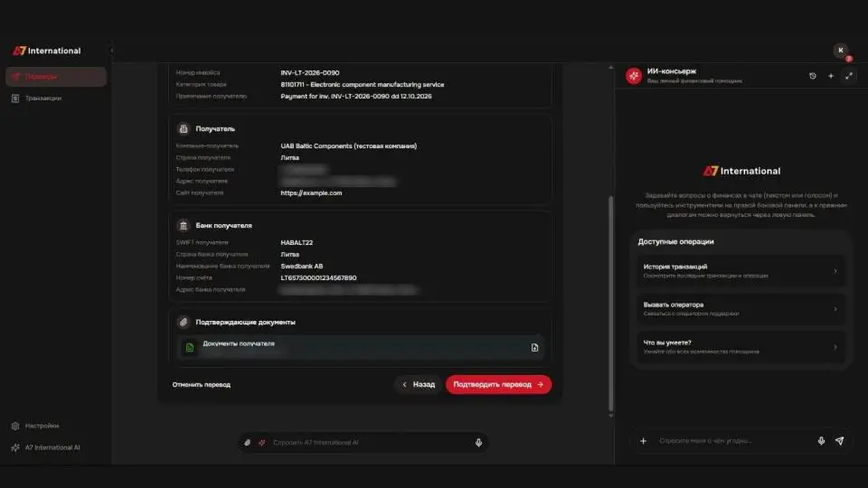Expand История транзакций chevron arrow
This screenshot has height=488, width=868.
[835, 271]
